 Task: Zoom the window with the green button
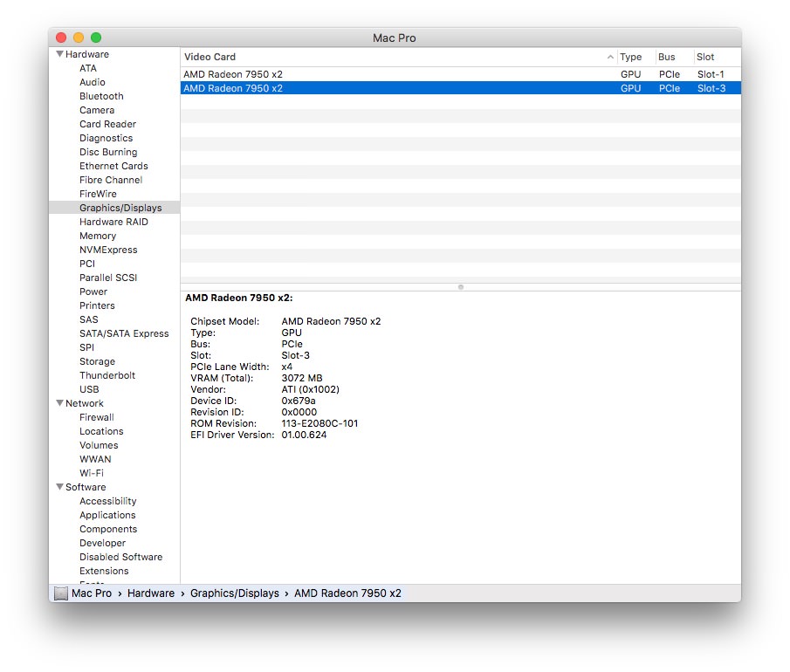96,38
